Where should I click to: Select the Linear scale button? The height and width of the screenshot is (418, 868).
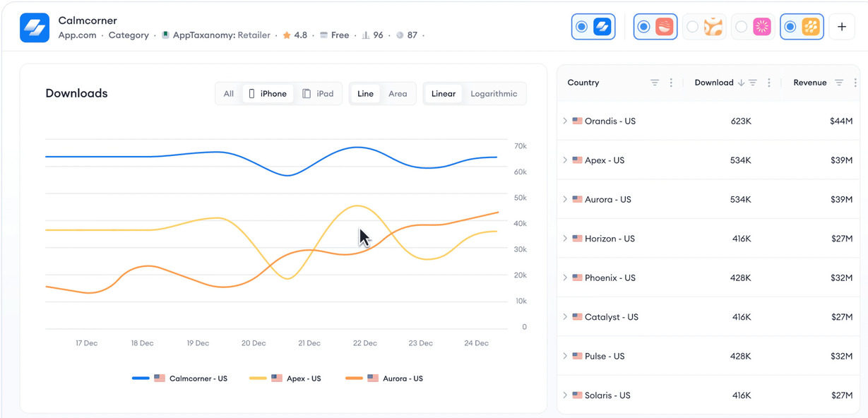coord(444,94)
